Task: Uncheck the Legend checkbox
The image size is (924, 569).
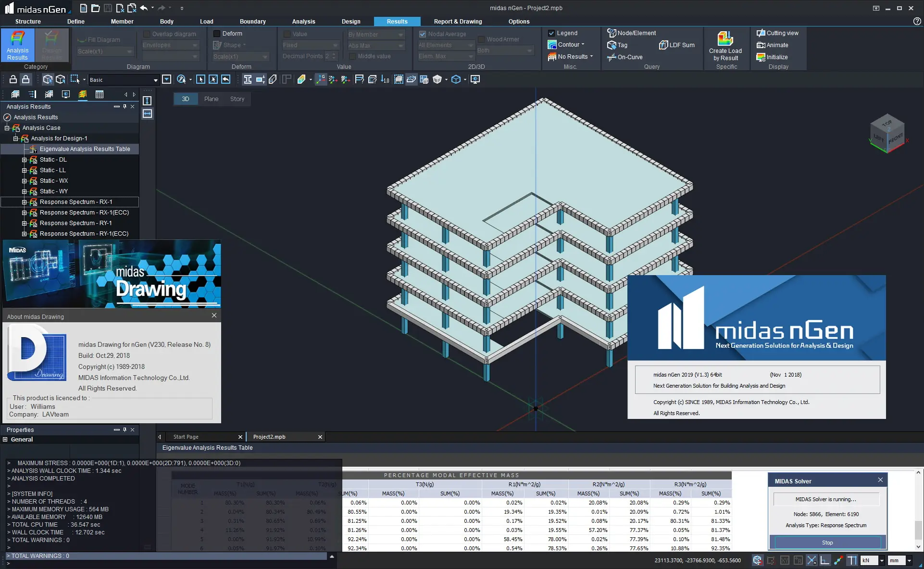Action: [x=551, y=33]
